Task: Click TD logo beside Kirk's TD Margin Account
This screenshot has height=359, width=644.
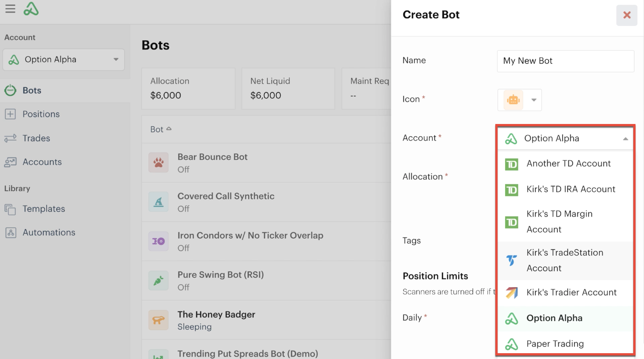Action: (x=511, y=222)
